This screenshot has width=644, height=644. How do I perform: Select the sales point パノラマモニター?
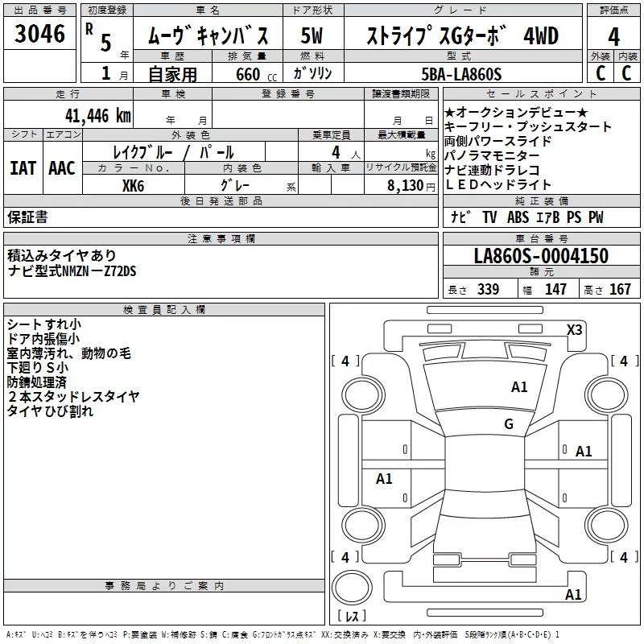[492, 155]
